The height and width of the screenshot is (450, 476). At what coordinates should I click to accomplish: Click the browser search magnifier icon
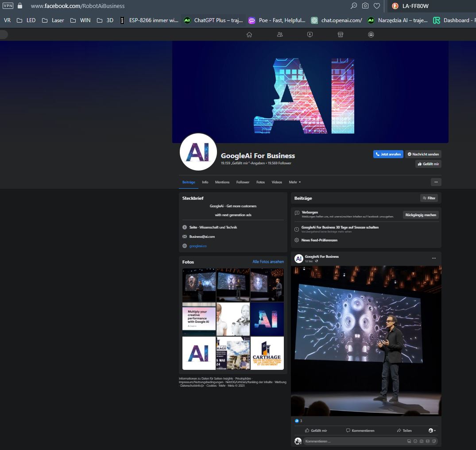coord(354,6)
